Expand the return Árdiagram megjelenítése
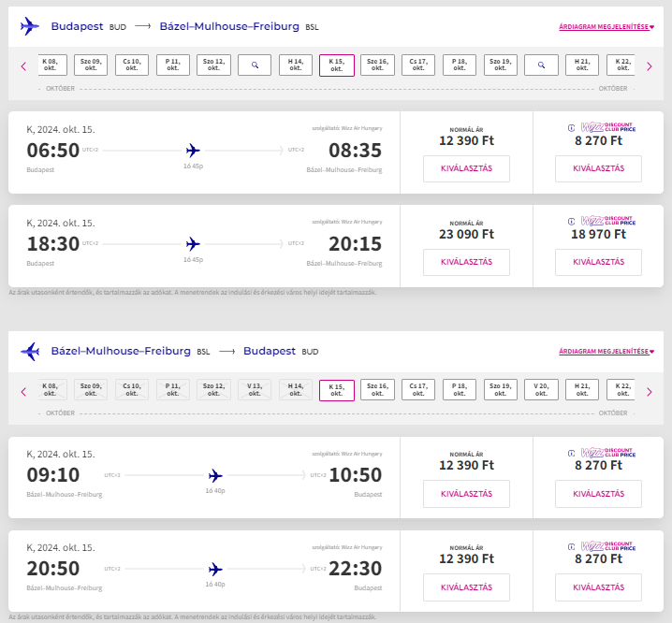672x623 pixels. coord(606,353)
